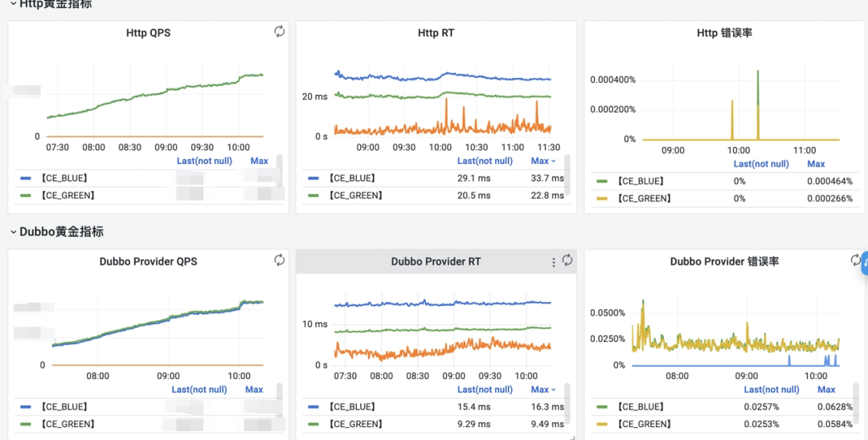Click the Http QPS legend scrollbar

(x=280, y=171)
